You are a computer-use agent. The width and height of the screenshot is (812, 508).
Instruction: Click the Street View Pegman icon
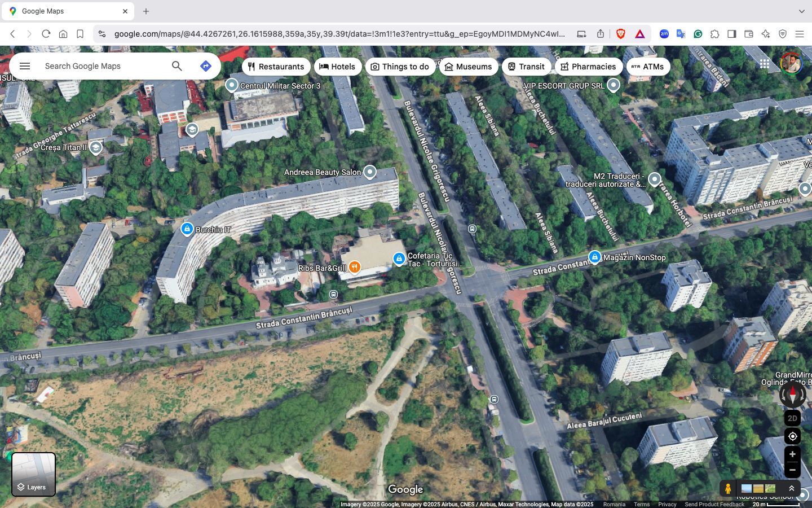pos(728,488)
